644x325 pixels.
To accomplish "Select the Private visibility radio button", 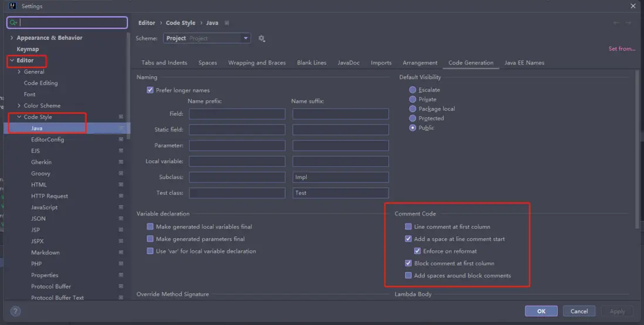I will click(x=413, y=100).
